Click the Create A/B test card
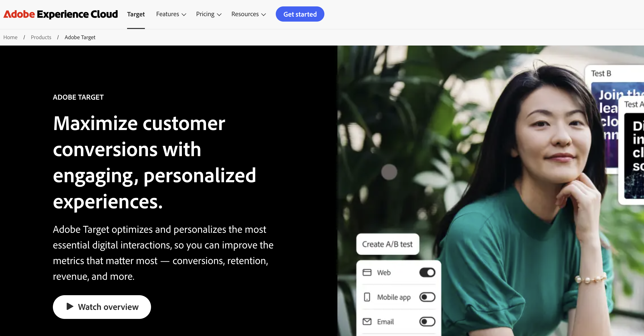Viewport: 644px width, 336px height. [387, 244]
